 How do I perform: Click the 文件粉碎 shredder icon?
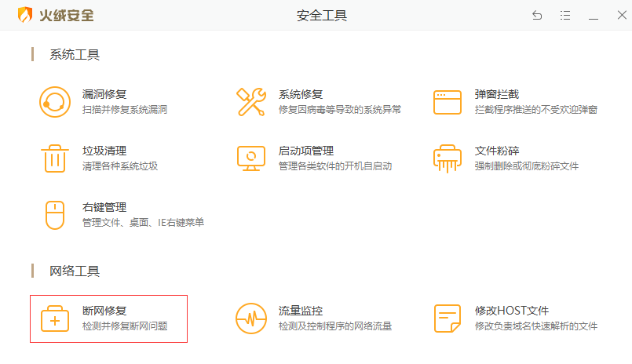448,158
